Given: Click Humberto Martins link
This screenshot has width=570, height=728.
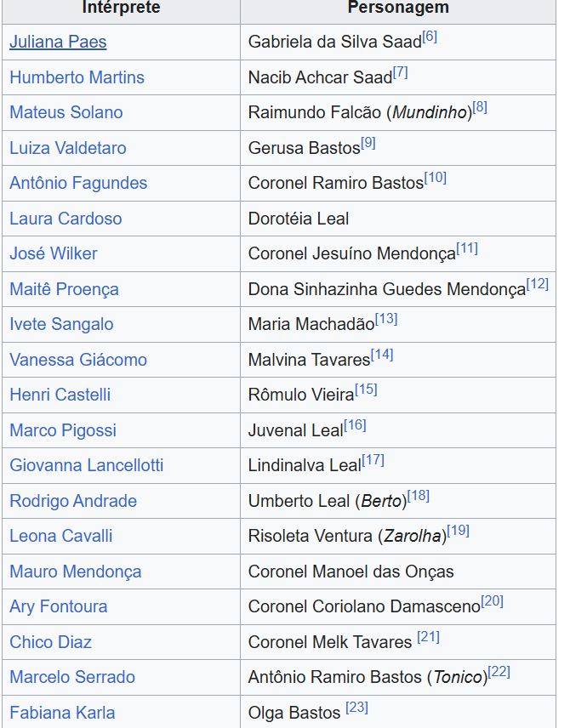Looking at the screenshot, I should point(77,77).
